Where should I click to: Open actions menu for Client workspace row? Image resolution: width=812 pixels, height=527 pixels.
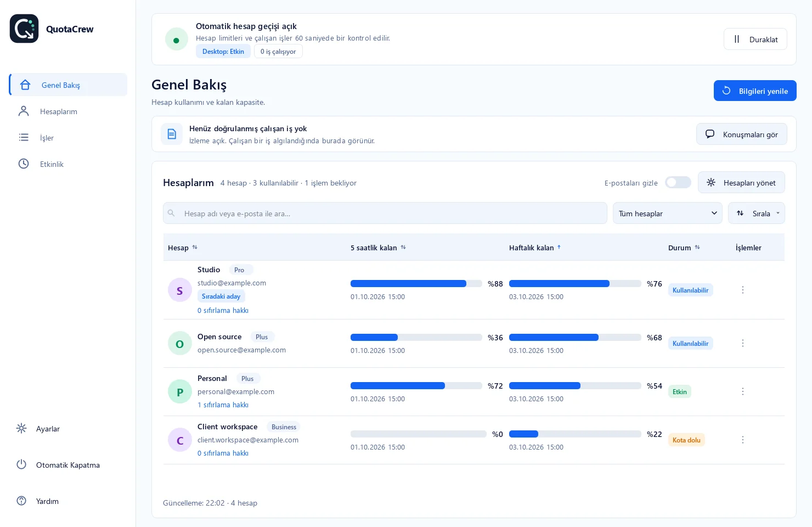[743, 440]
